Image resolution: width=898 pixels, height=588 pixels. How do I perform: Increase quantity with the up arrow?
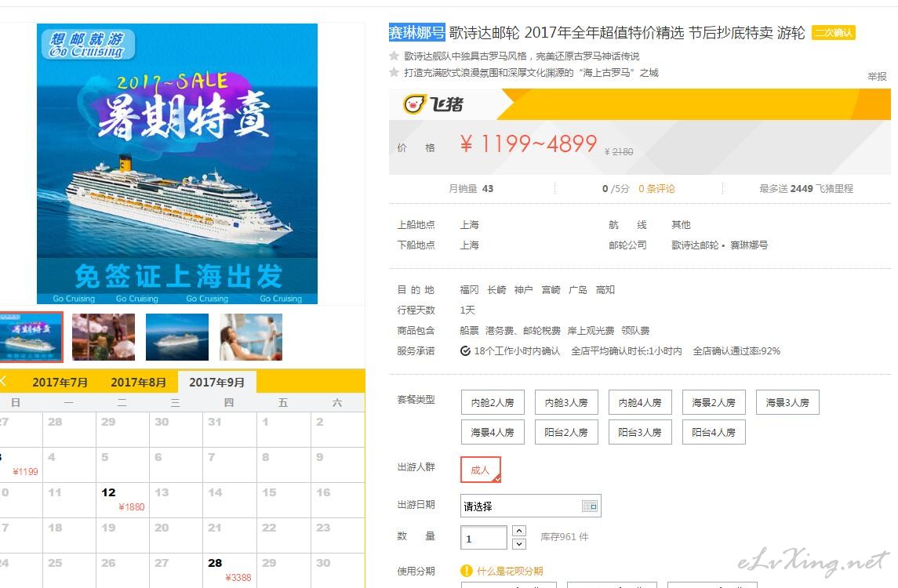[519, 531]
